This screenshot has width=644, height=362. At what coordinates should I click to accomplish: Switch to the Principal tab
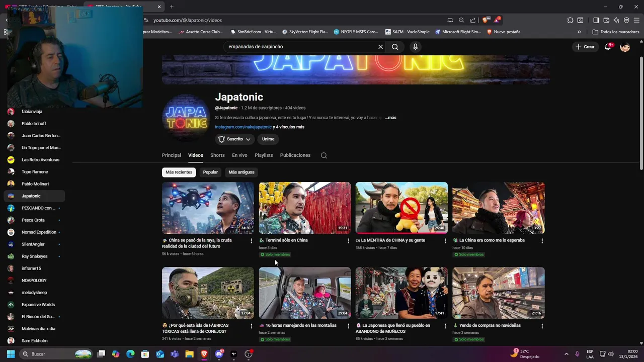pos(172,155)
